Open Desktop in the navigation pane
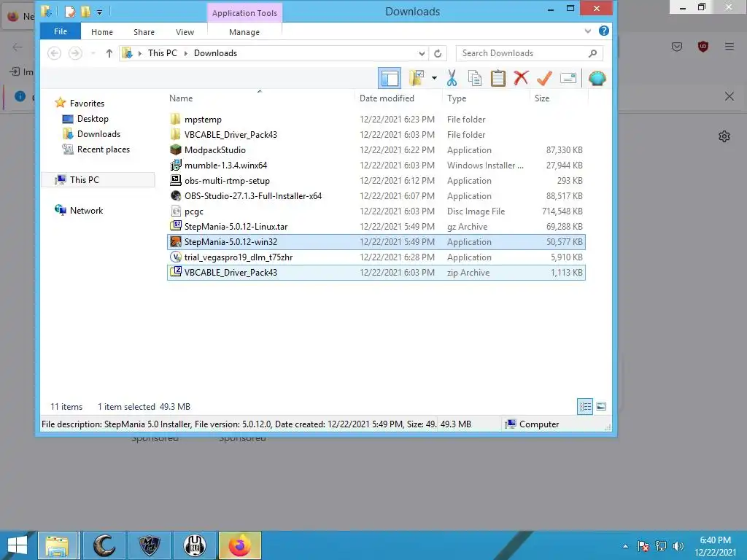 [93, 119]
